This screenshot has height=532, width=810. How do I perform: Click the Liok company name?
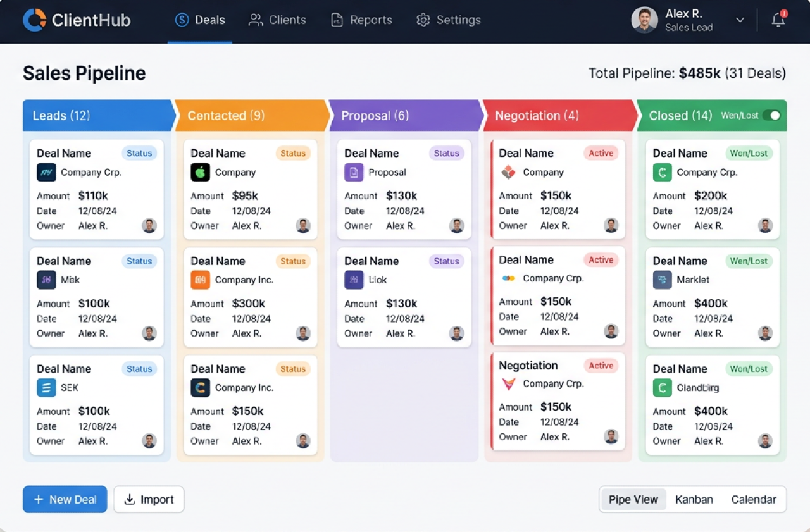[378, 280]
